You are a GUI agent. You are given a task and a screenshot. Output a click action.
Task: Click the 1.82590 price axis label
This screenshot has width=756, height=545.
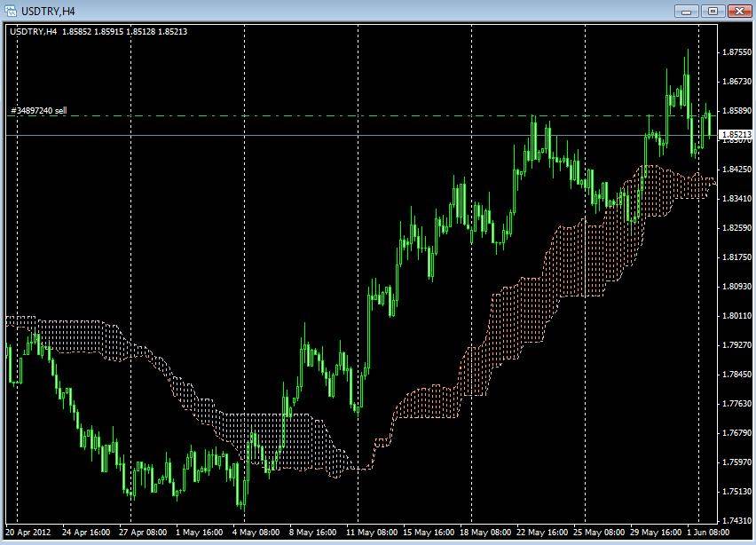click(x=736, y=228)
